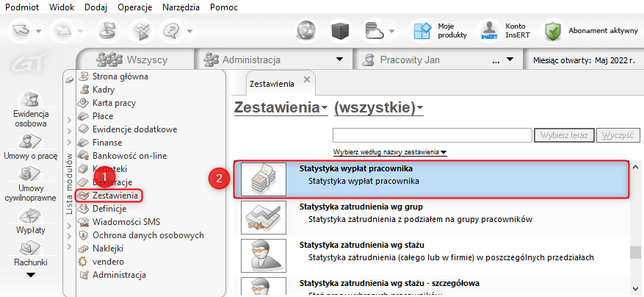The width and height of the screenshot is (644, 297).
Task: Open the Zestawienia heading dropdown
Action: click(281, 108)
